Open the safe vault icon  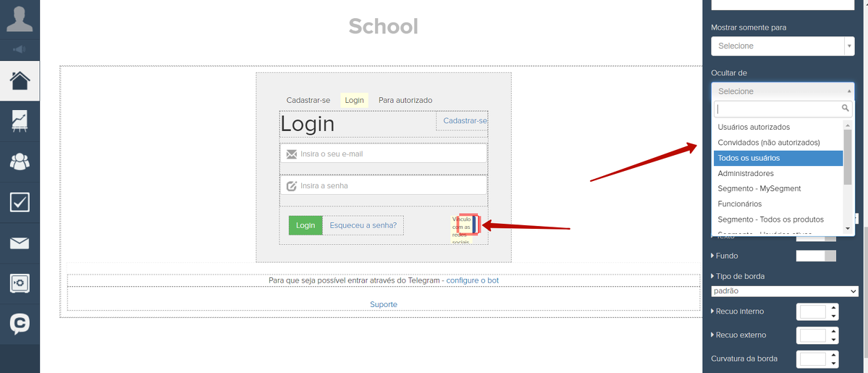[20, 283]
